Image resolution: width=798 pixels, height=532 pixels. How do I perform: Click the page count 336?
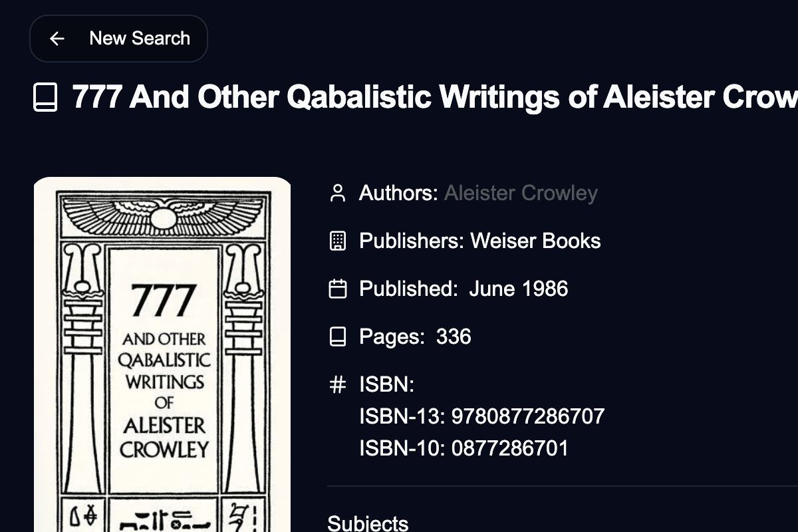[454, 336]
